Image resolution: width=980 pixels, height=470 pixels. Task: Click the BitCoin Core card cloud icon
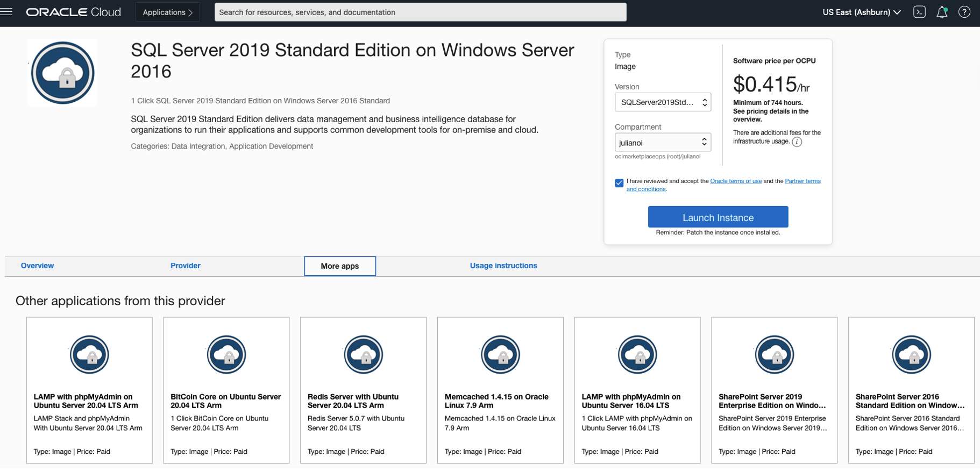(226, 354)
